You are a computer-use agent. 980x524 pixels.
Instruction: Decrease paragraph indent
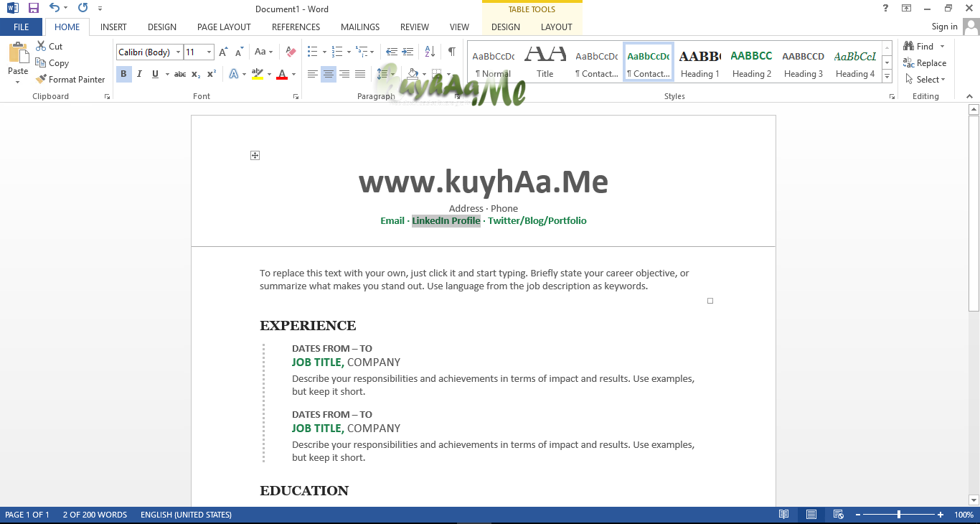392,52
